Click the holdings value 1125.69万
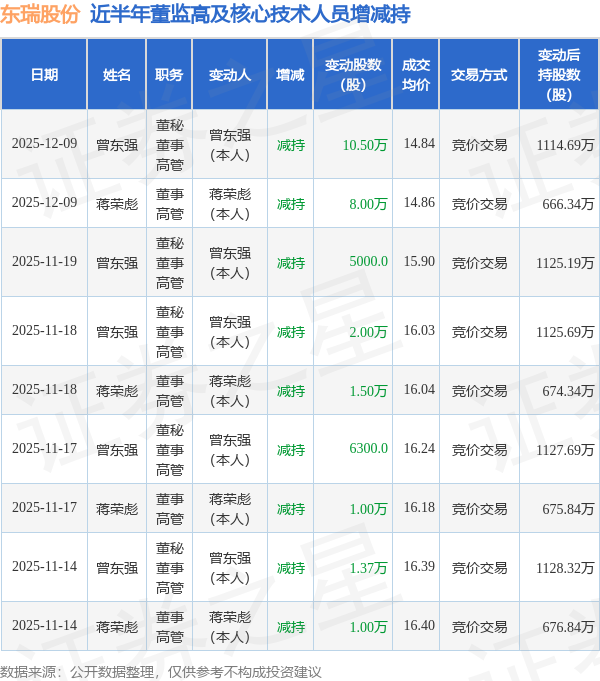600x681 pixels. point(565,332)
